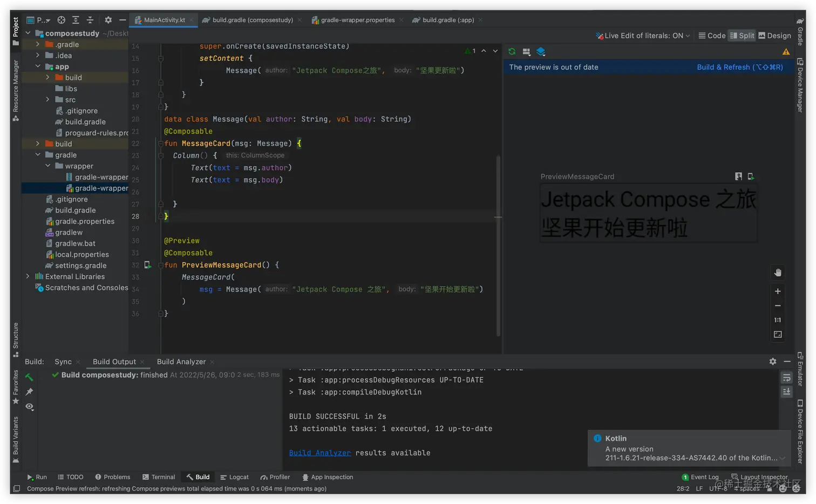Click the blue layers icon in preview toolbar
Viewport: 816px width, 504px height.
tap(541, 52)
